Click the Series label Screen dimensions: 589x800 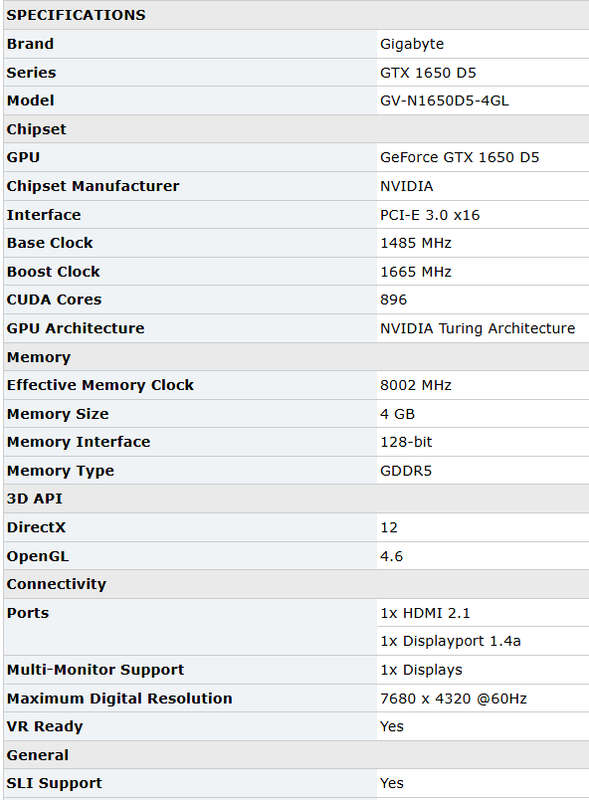point(31,72)
